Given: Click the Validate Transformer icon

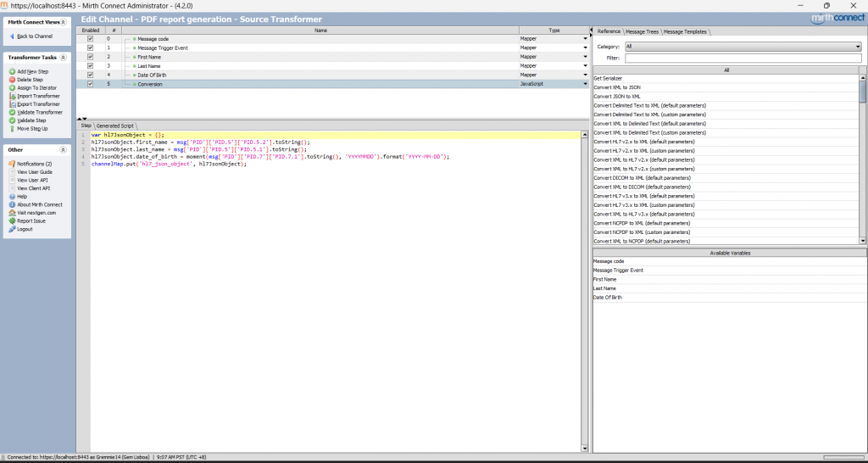Looking at the screenshot, I should tap(12, 112).
